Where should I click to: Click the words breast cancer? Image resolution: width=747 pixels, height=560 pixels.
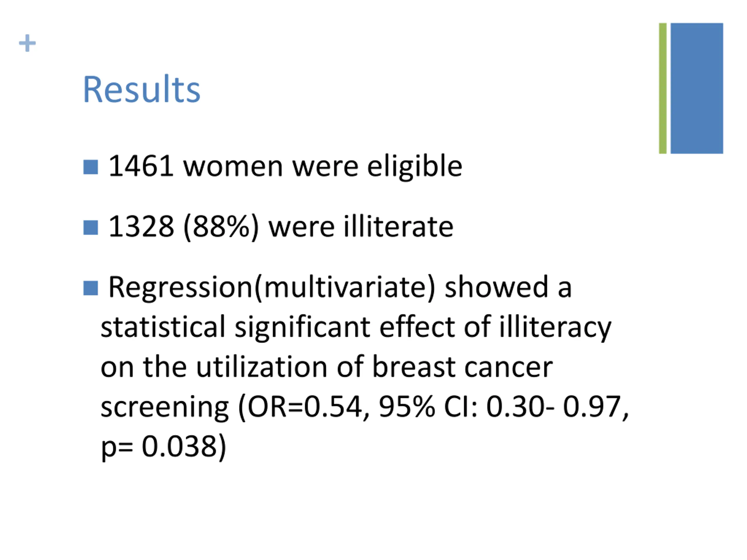[462, 367]
